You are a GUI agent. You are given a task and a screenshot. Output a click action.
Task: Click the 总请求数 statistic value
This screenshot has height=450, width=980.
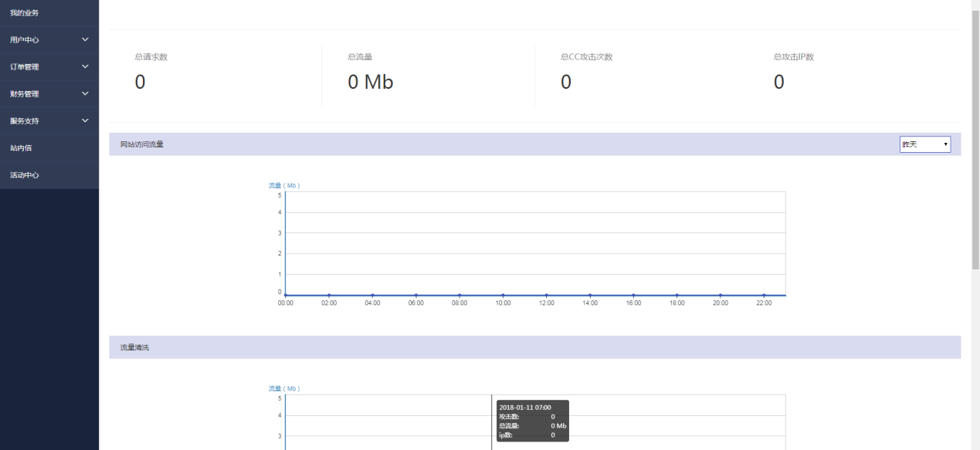pyautogui.click(x=140, y=83)
